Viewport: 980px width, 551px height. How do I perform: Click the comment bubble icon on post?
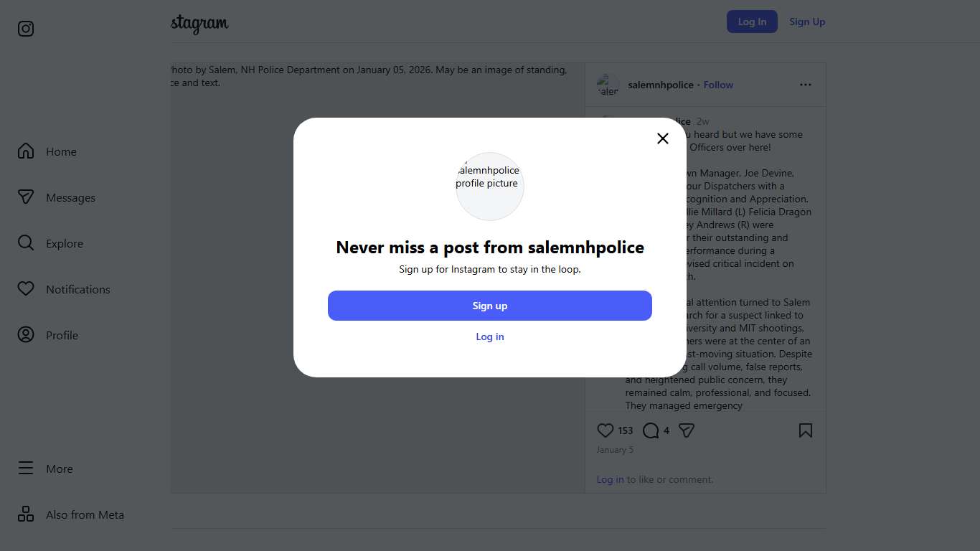click(x=651, y=430)
